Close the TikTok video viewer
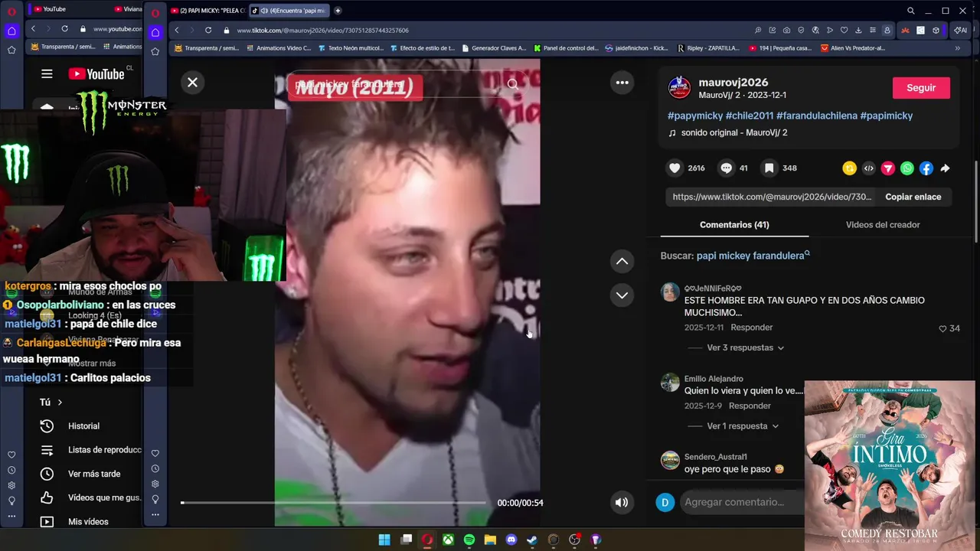This screenshot has height=551, width=980. [x=193, y=82]
